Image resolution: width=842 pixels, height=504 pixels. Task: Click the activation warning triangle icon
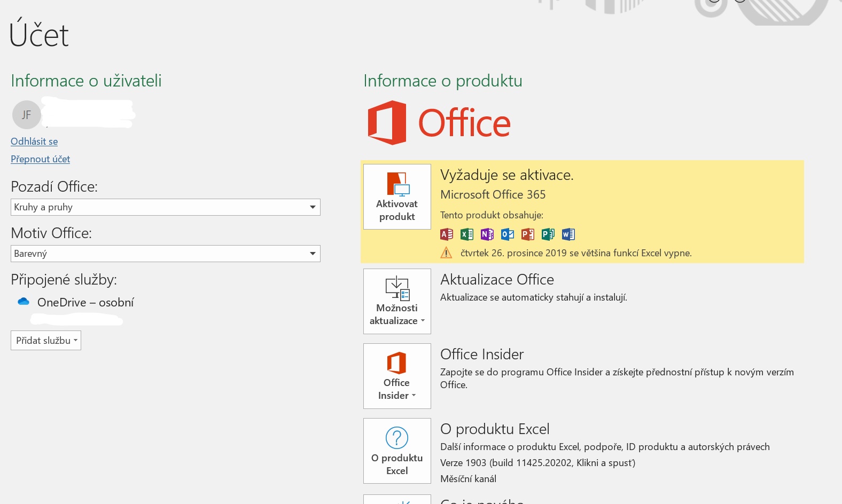click(446, 253)
